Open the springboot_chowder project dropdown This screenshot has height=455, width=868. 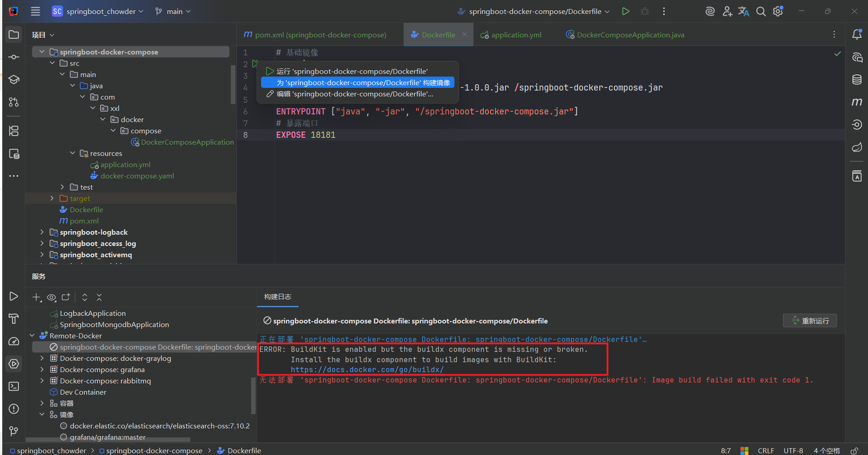point(98,11)
